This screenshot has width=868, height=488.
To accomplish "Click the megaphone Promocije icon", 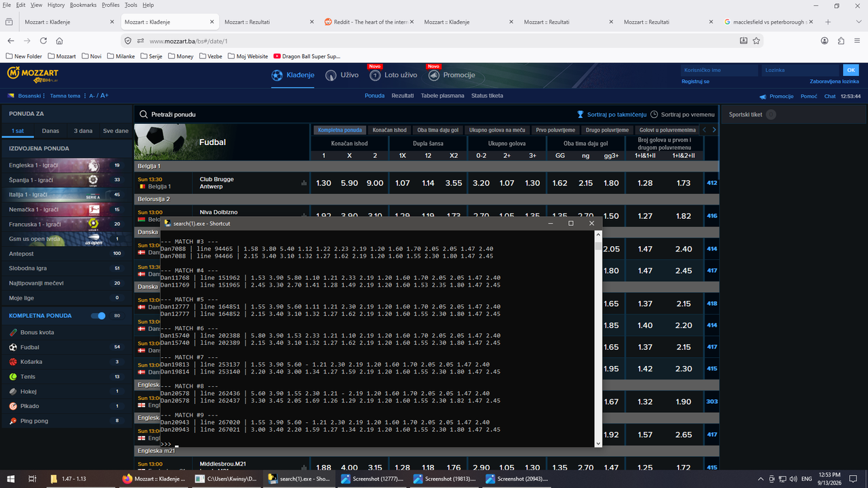I will tap(763, 96).
